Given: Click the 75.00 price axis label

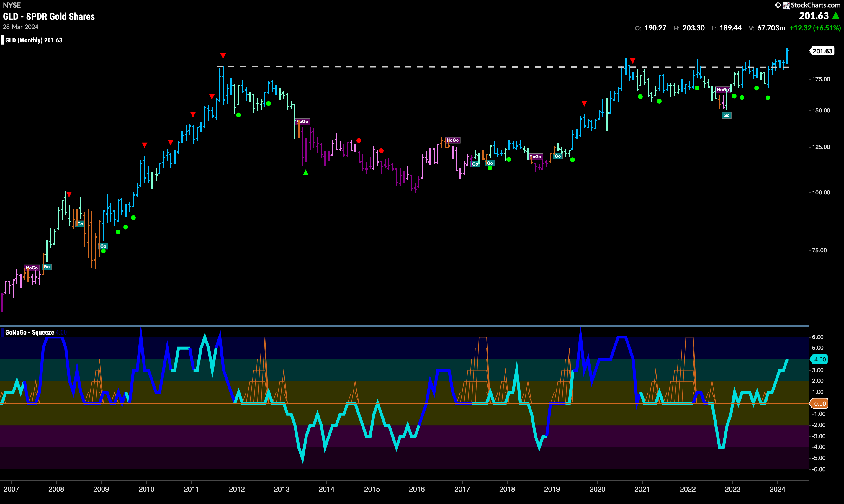Looking at the screenshot, I should pos(819,250).
